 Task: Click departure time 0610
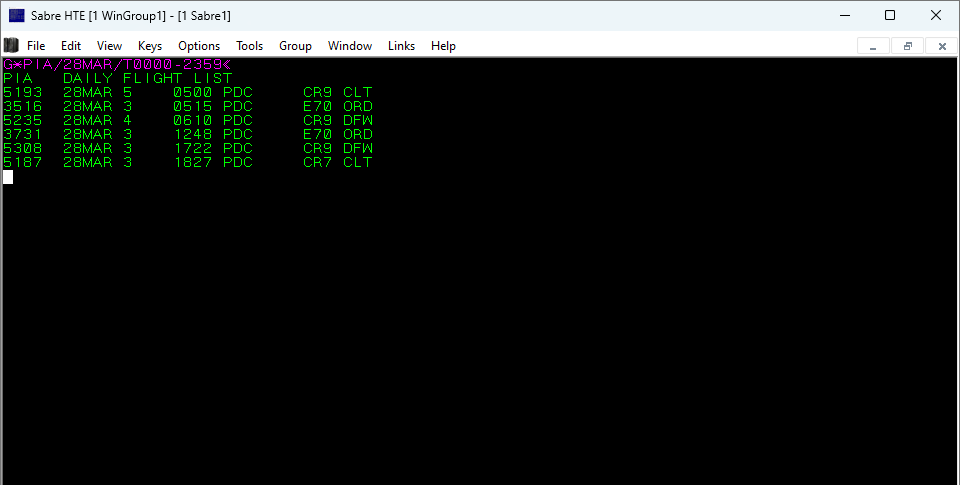tap(193, 121)
